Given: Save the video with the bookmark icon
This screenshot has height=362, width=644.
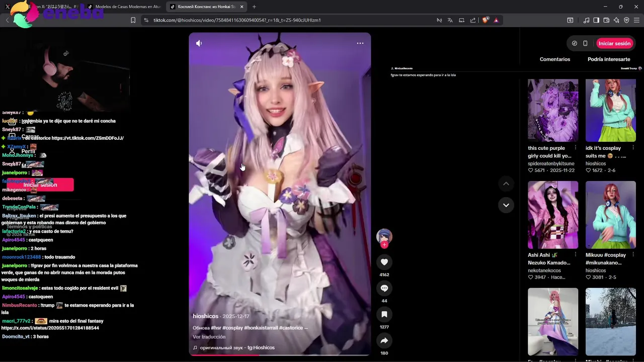Looking at the screenshot, I should pos(384,314).
